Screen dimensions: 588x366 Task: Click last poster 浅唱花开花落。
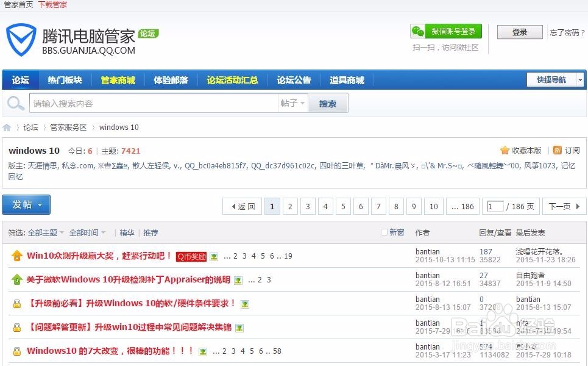[x=540, y=251]
